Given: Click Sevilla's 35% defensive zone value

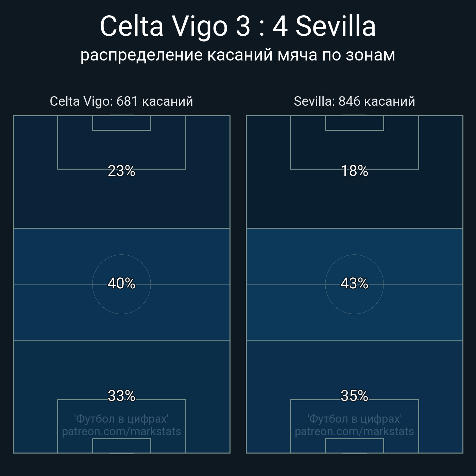Looking at the screenshot, I should click(354, 396).
